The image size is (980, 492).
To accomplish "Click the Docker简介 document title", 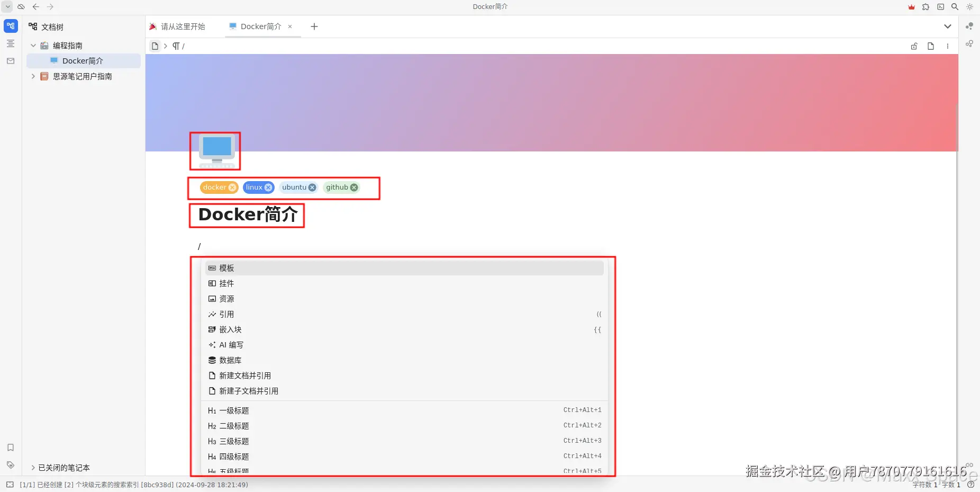I will pyautogui.click(x=248, y=214).
